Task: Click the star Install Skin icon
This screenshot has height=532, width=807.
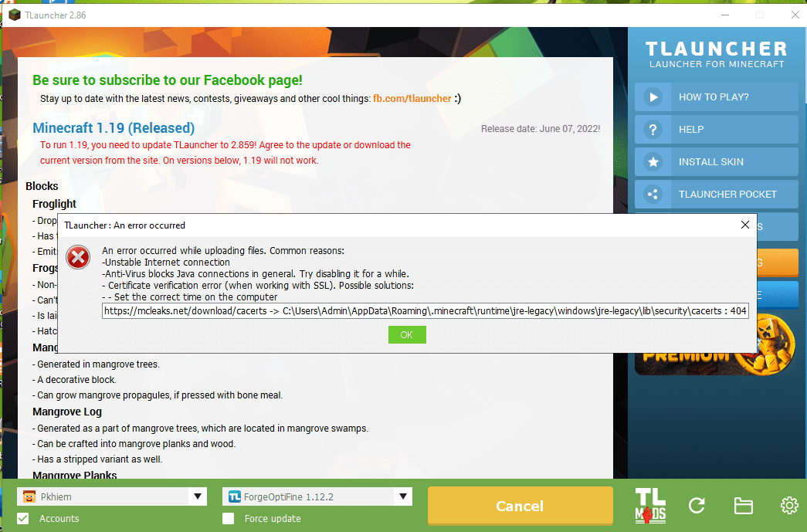Action: click(653, 161)
